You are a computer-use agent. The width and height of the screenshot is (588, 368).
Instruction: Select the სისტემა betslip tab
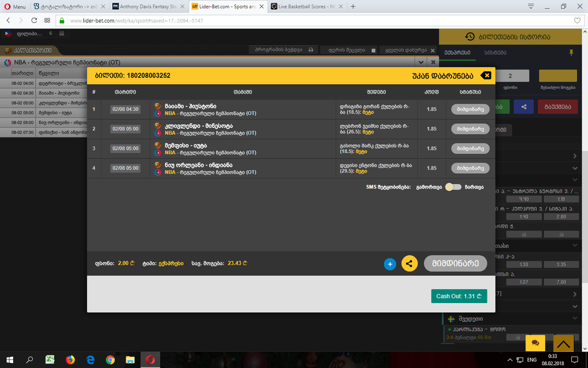(496, 52)
